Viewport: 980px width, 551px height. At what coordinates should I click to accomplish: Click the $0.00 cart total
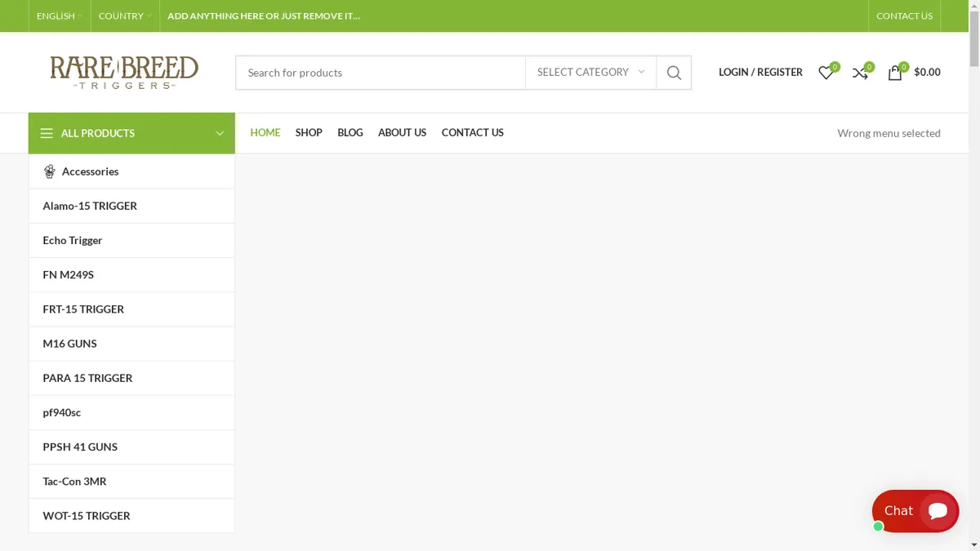click(927, 73)
